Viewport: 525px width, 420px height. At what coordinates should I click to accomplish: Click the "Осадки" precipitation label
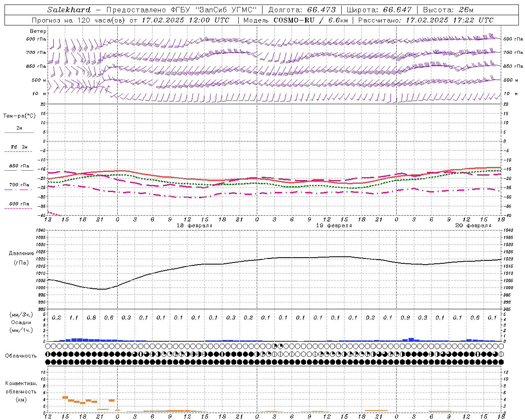21,322
